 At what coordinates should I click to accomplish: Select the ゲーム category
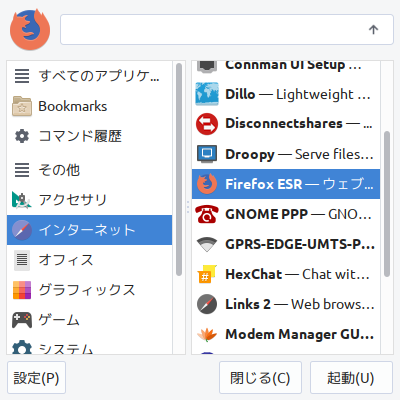[89, 320]
